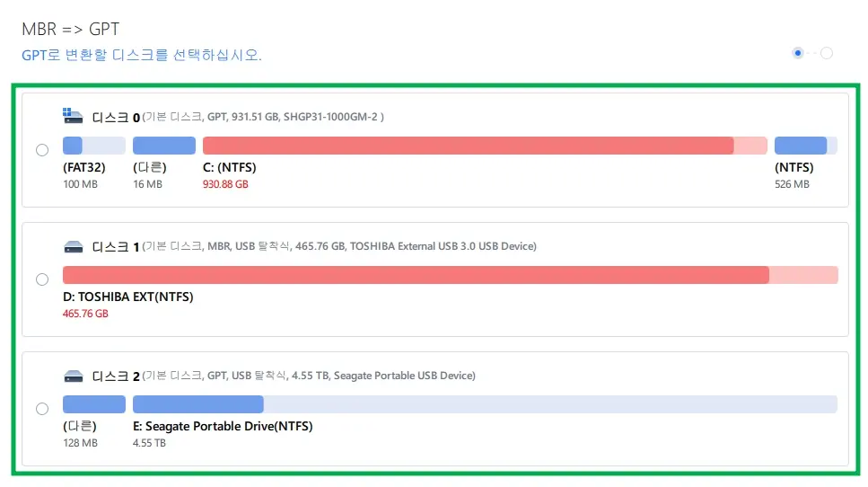Viewport: 868px width, 487px height.
Task: Click the D: TOSHIBA EXT usage bar
Action: tap(450, 275)
